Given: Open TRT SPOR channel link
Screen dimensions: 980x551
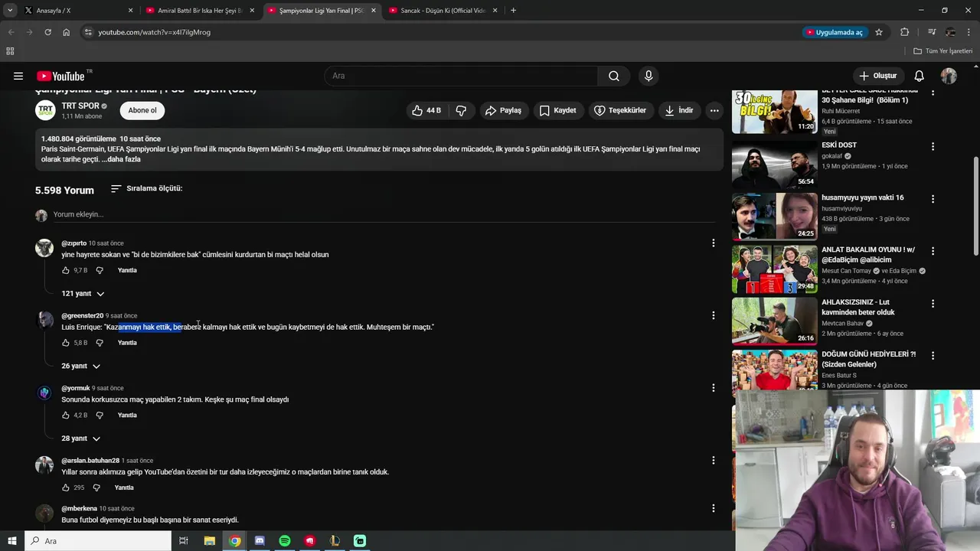Looking at the screenshot, I should point(80,106).
